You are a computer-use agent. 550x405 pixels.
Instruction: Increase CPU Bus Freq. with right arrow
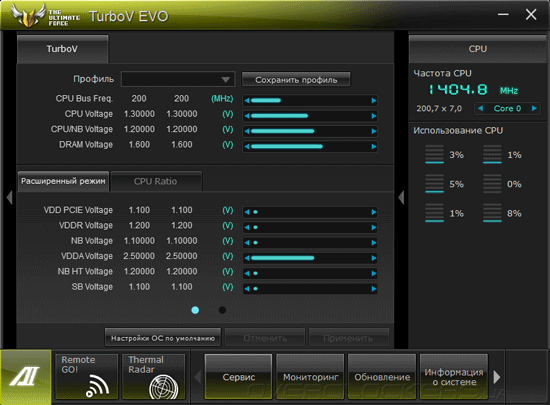click(x=374, y=101)
